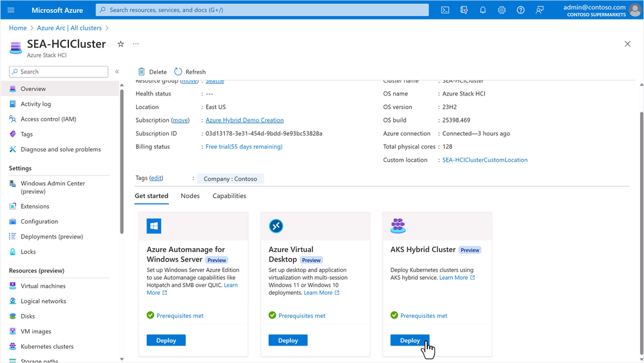Click the Delete toolbar button
The width and height of the screenshot is (644, 363).
click(152, 72)
